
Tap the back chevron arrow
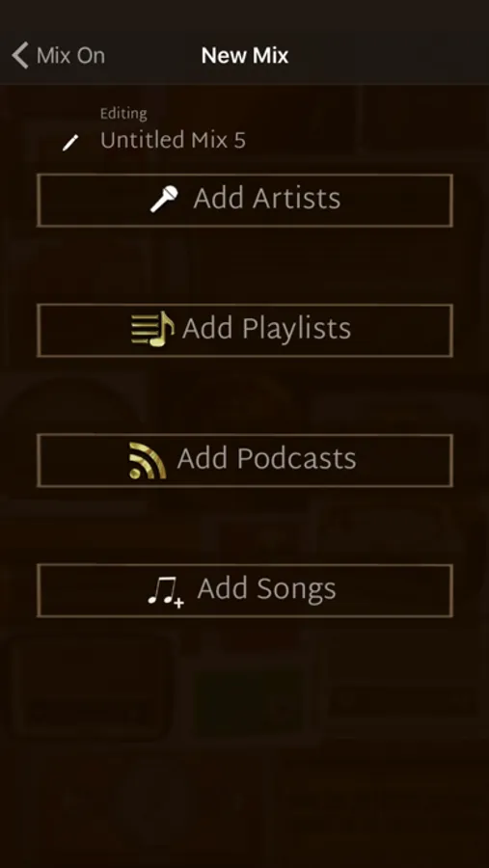[20, 55]
